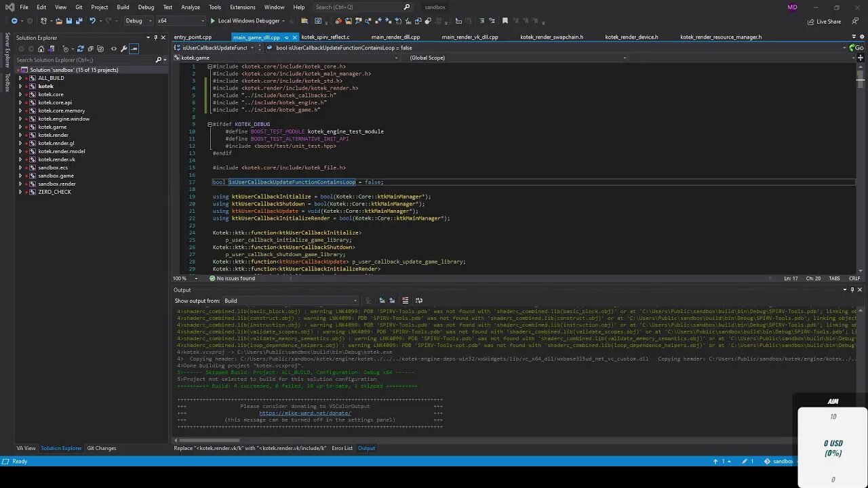Click the Toolbox side tab
868x488 pixels.
tap(7, 83)
